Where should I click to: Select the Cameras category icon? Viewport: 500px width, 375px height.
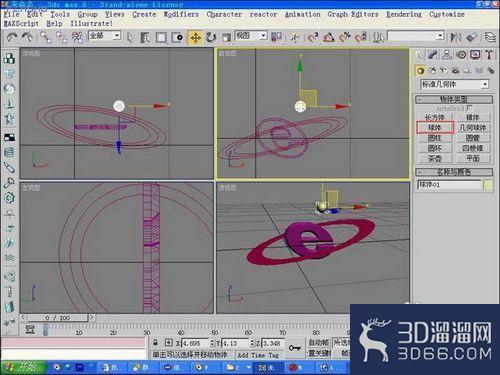[455, 71]
